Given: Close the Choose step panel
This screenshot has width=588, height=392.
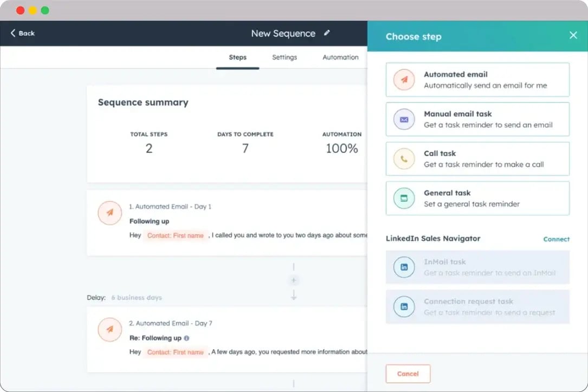Looking at the screenshot, I should [x=573, y=35].
